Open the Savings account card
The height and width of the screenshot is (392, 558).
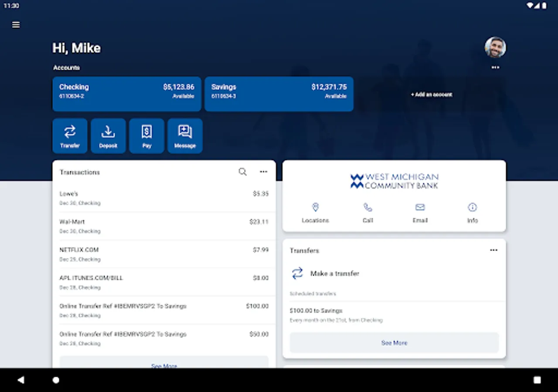279,94
